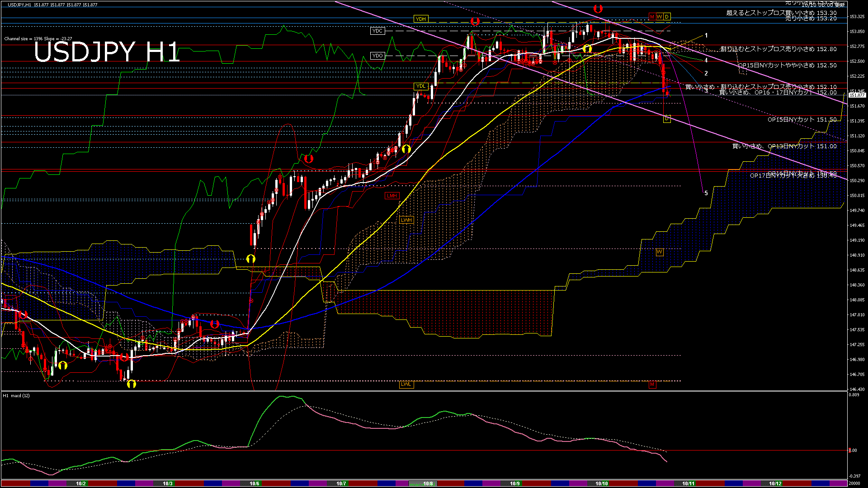
Task: Click the 'OP15日NYカット 151.50' level text
Action: (802, 120)
